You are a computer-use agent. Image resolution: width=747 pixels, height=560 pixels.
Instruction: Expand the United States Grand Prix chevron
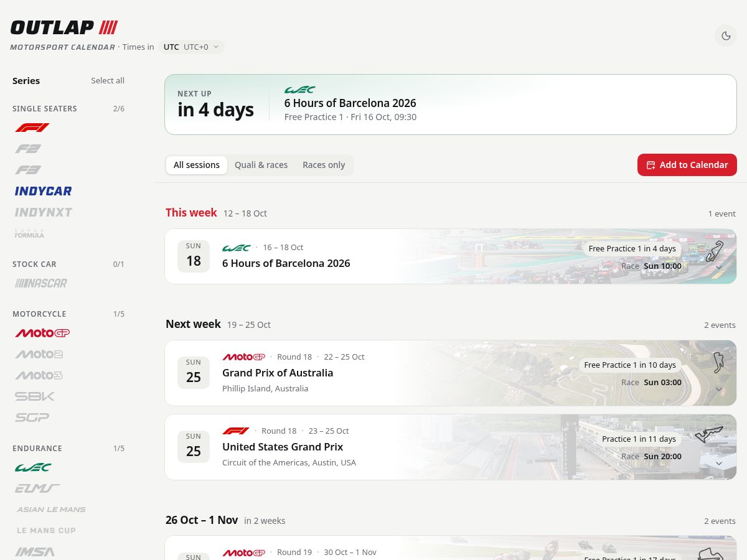click(x=718, y=464)
